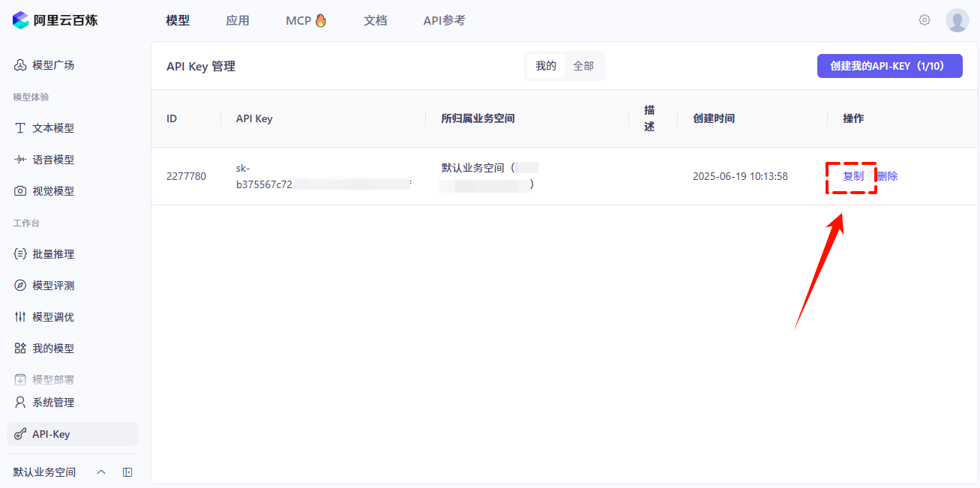This screenshot has height=488, width=980.
Task: Navigate to 模型评测 in the sidebar
Action: tap(52, 286)
